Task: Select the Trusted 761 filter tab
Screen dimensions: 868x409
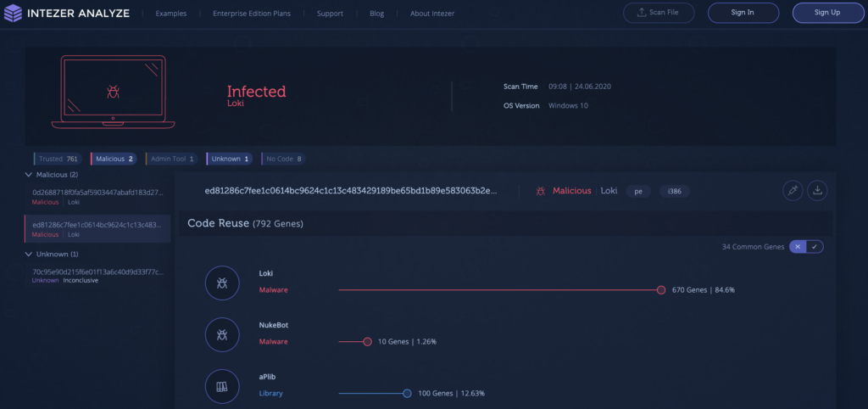Action: (57, 159)
